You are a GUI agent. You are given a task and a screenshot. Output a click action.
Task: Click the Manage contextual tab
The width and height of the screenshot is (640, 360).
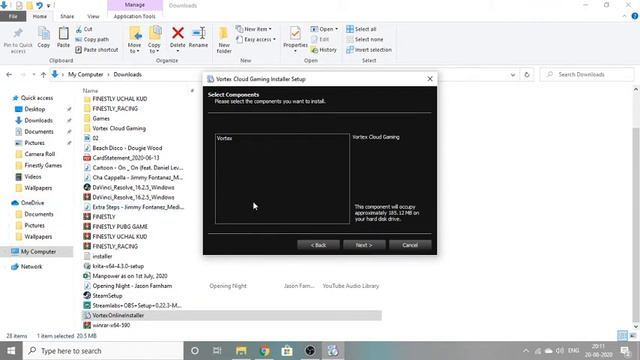click(135, 5)
